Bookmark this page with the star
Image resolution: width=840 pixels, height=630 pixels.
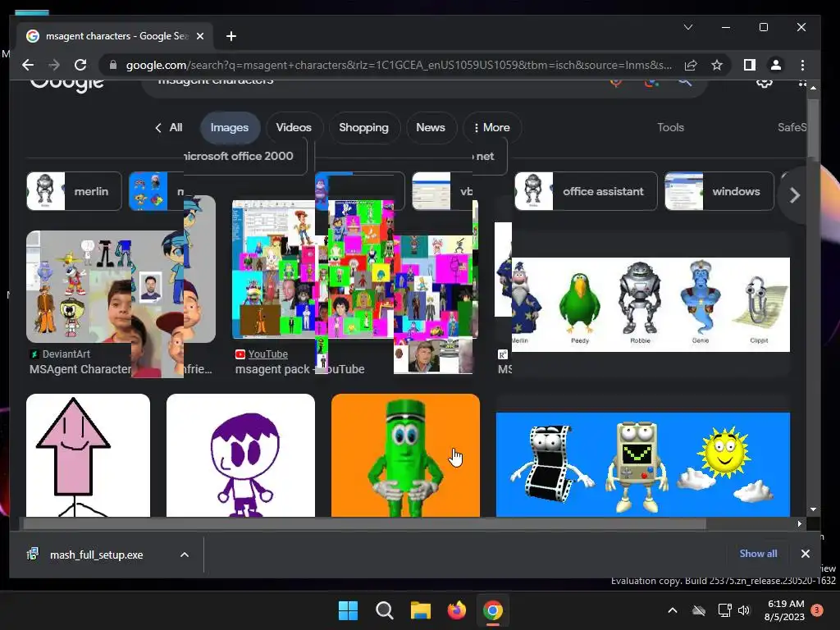[x=717, y=65]
